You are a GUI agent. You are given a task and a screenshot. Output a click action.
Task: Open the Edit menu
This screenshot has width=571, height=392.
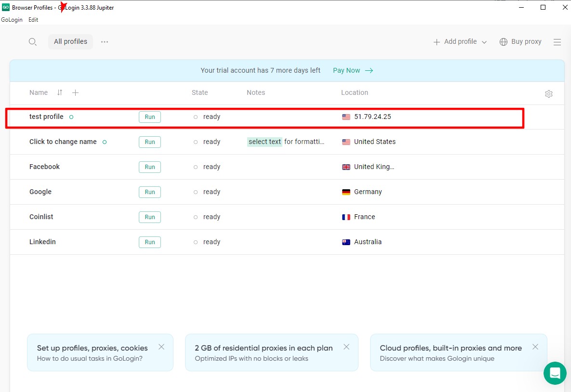(33, 20)
